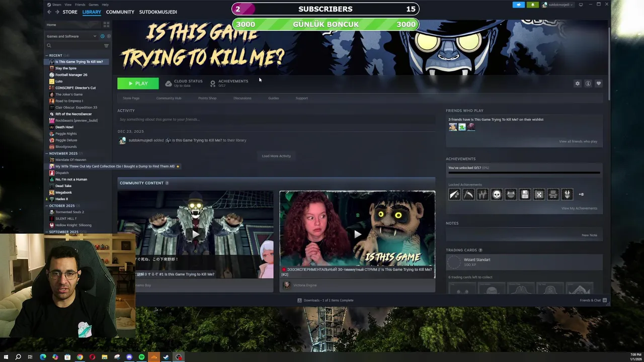This screenshot has width=644, height=362.
Task: Open the Points Shop link
Action: tap(207, 98)
